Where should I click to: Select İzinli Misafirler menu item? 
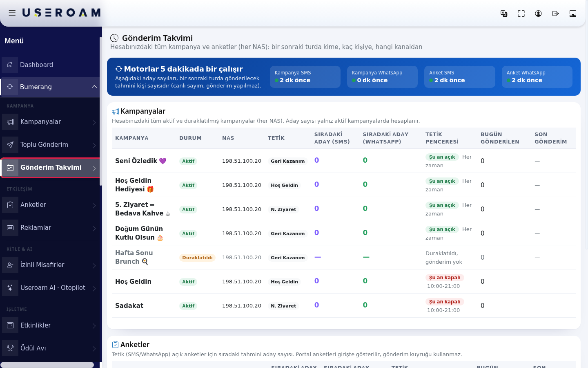click(50, 265)
